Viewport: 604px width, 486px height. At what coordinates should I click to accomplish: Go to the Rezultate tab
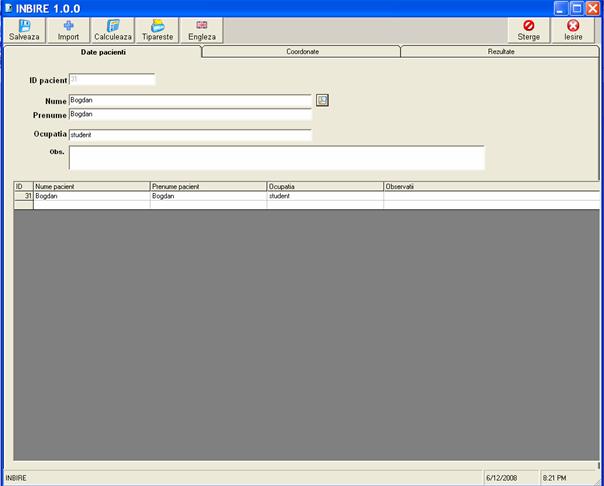pyautogui.click(x=501, y=51)
